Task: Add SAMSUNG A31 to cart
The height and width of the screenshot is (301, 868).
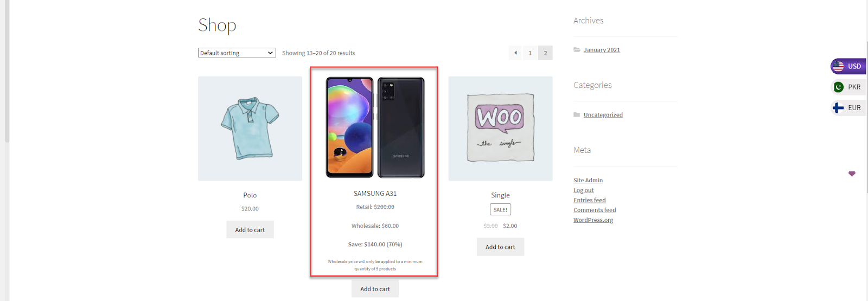Action: [x=375, y=289]
